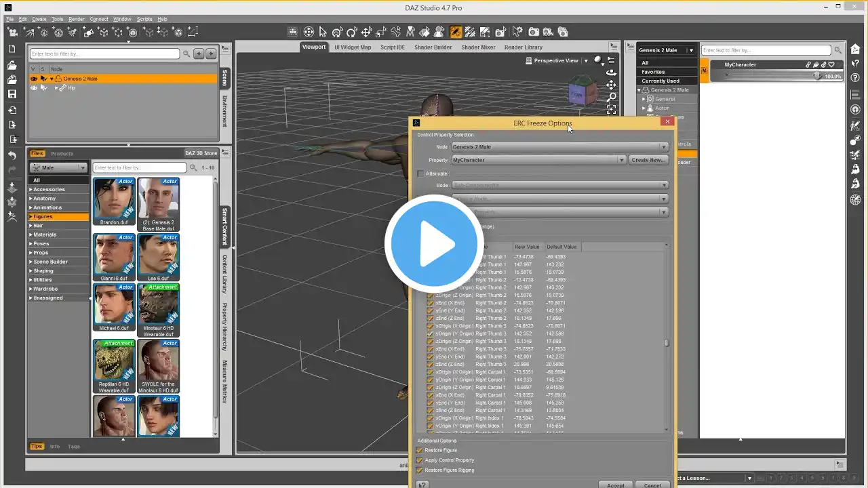Open the Property dropdown showing MyCharacter

tap(538, 160)
